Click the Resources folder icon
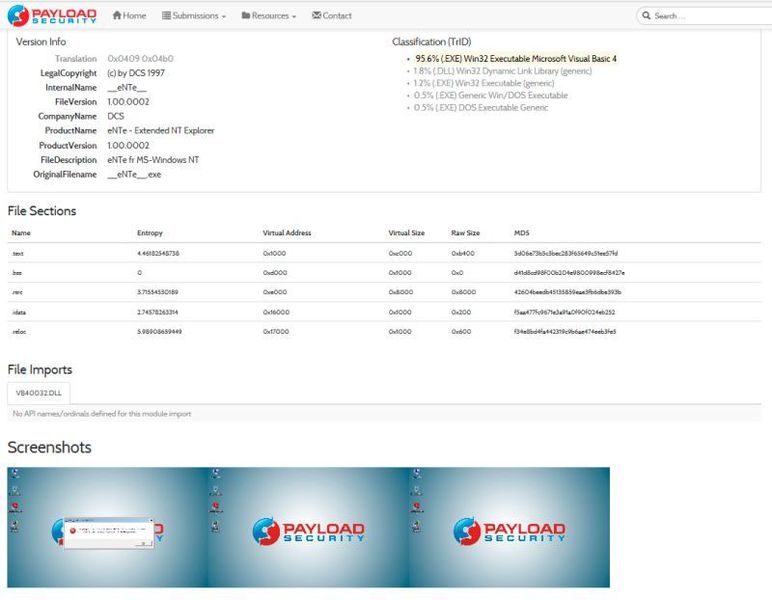 pyautogui.click(x=246, y=15)
